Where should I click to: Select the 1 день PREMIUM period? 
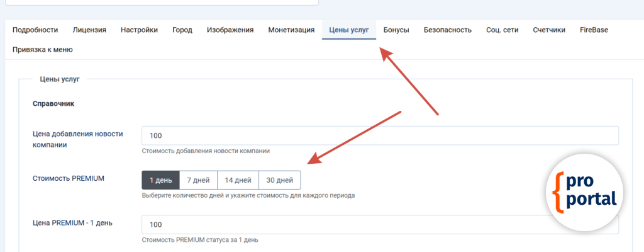point(160,180)
